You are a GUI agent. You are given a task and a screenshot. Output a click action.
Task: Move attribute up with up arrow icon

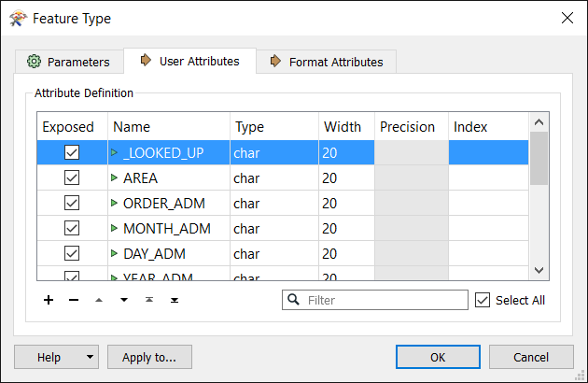(99, 300)
